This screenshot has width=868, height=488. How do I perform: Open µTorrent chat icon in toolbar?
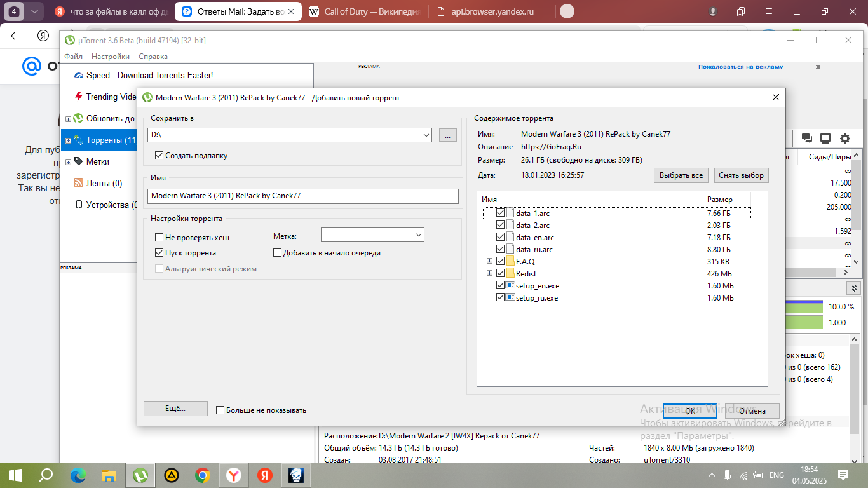coord(806,139)
